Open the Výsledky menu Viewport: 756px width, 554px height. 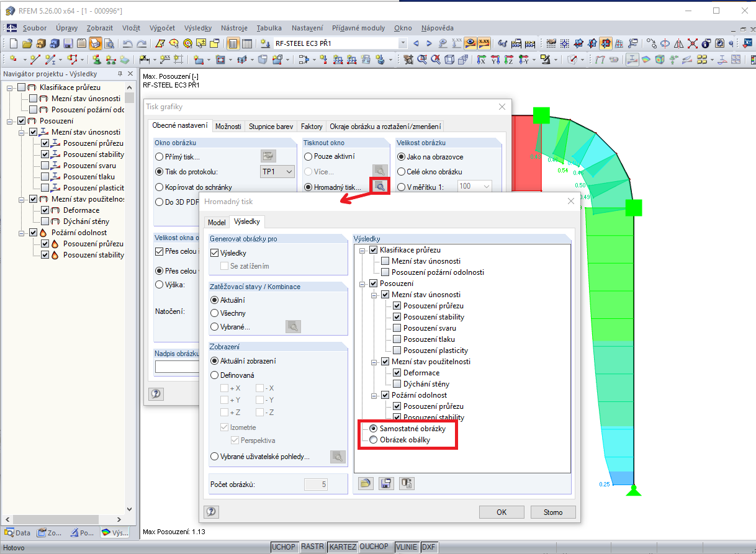[x=198, y=28]
